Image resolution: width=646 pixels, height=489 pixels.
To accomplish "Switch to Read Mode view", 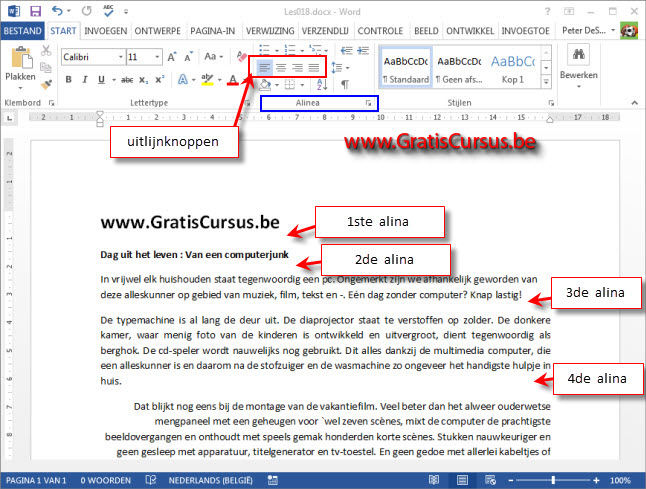I will pos(434,480).
